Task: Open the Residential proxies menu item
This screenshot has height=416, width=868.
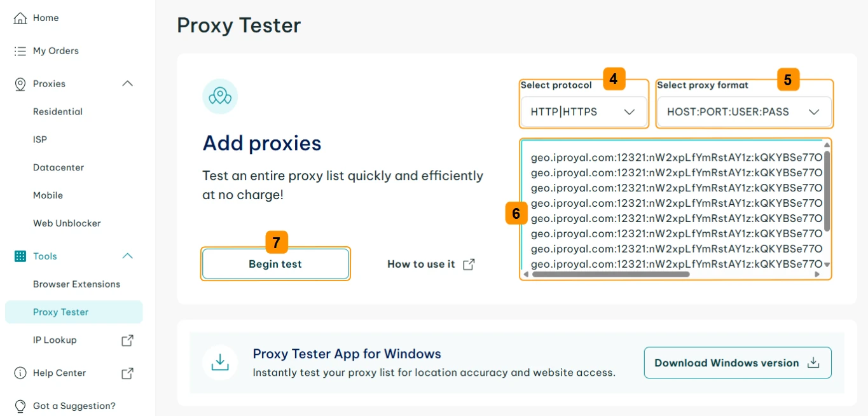Action: click(x=58, y=112)
